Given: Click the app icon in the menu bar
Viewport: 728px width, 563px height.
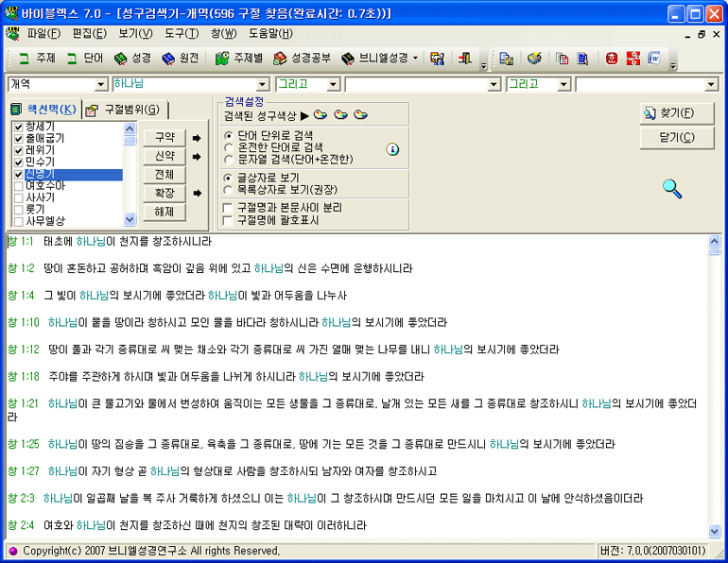Looking at the screenshot, I should pyautogui.click(x=12, y=33).
